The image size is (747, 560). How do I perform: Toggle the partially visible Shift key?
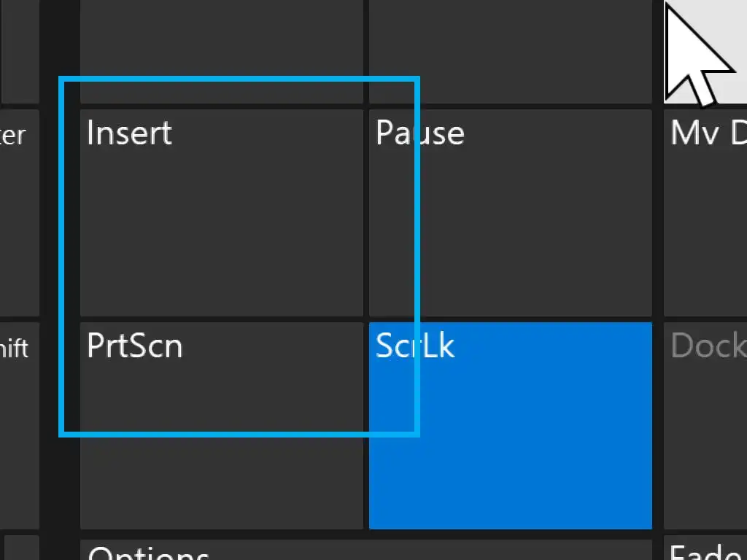pyautogui.click(x=19, y=425)
